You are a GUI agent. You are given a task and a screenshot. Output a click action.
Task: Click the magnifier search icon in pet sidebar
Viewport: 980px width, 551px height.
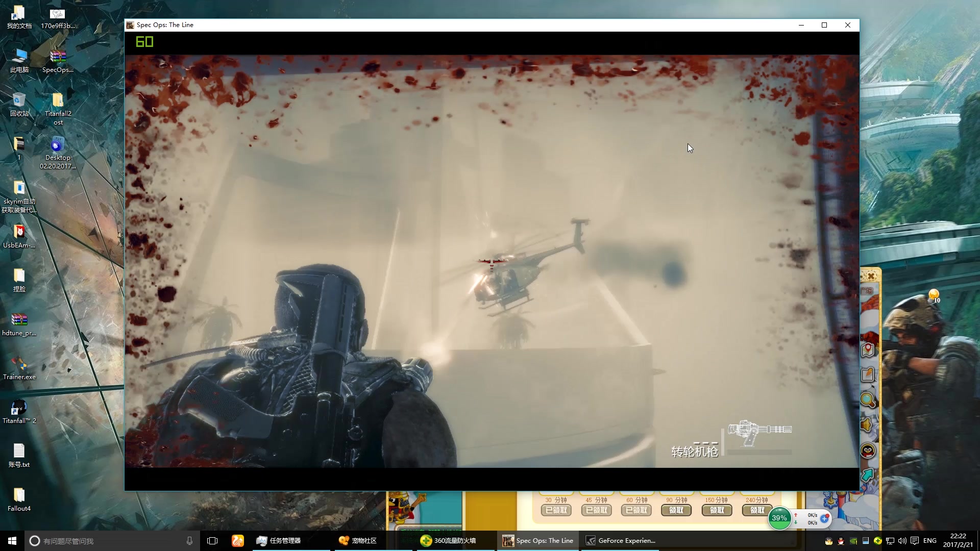pos(868,400)
